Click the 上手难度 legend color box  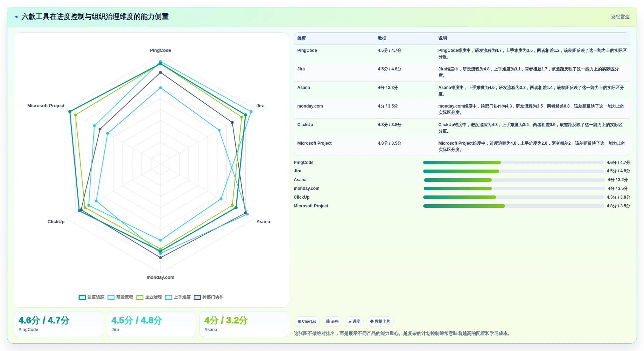[x=168, y=297]
